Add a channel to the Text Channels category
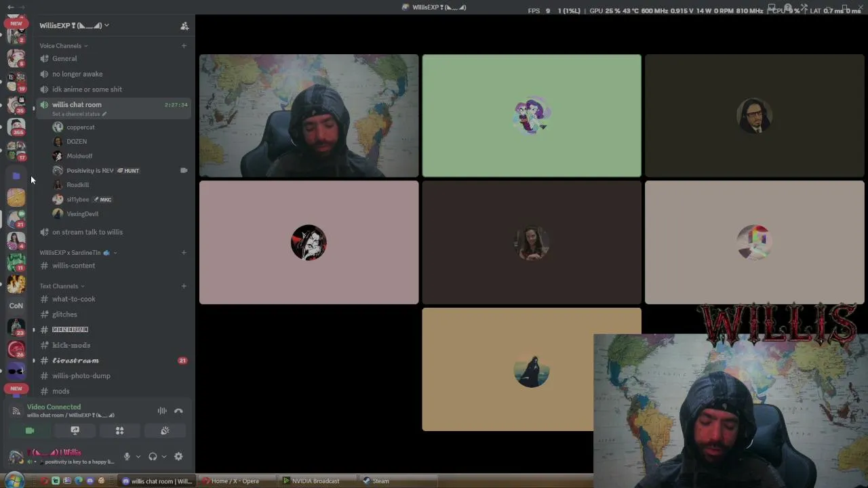This screenshot has height=488, width=868. 184,285
